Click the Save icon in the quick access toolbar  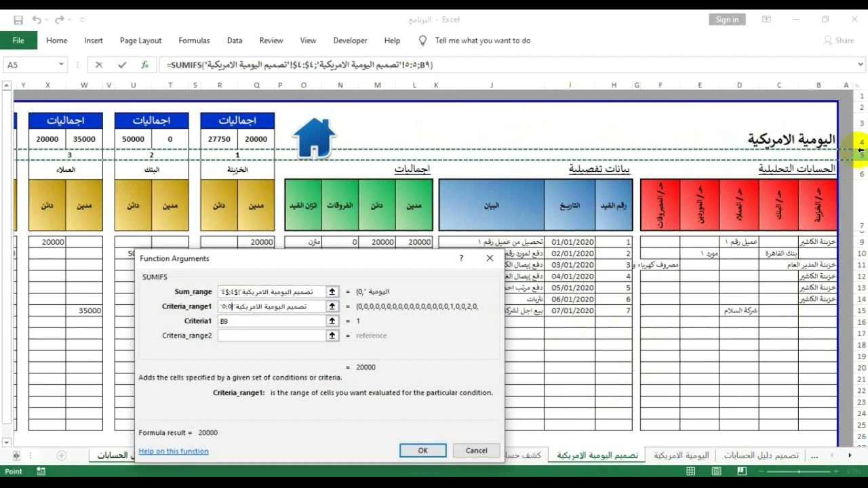click(x=18, y=20)
